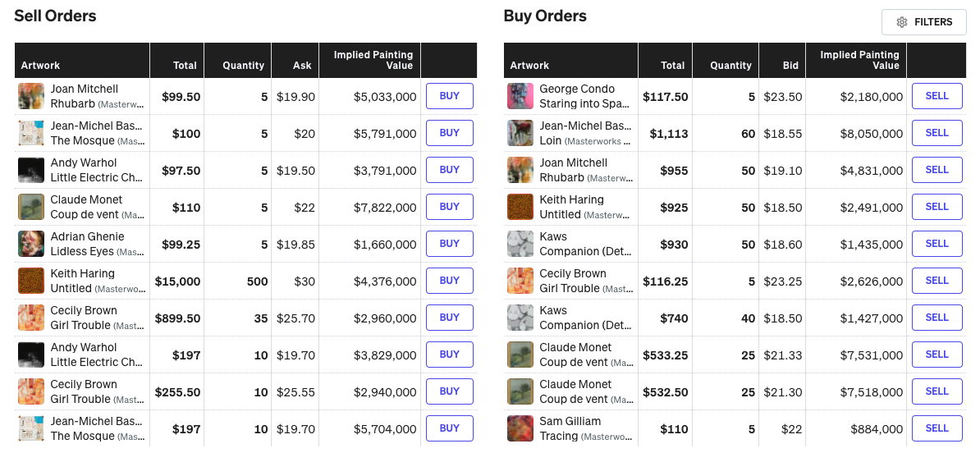
Task: Click the Claude Monet thumbnail in Sell Orders
Action: click(x=31, y=207)
